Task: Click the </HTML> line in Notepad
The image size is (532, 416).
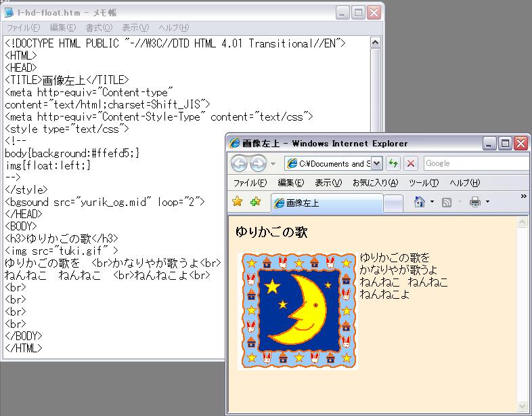Action: (24, 348)
